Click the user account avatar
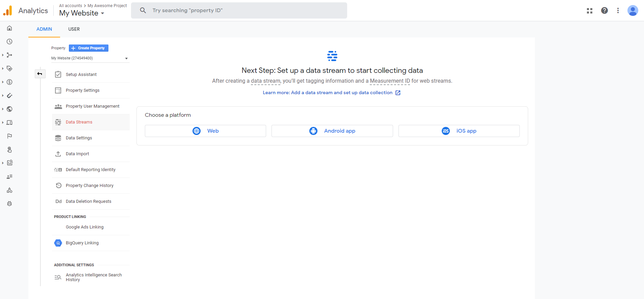The image size is (644, 299). (633, 10)
